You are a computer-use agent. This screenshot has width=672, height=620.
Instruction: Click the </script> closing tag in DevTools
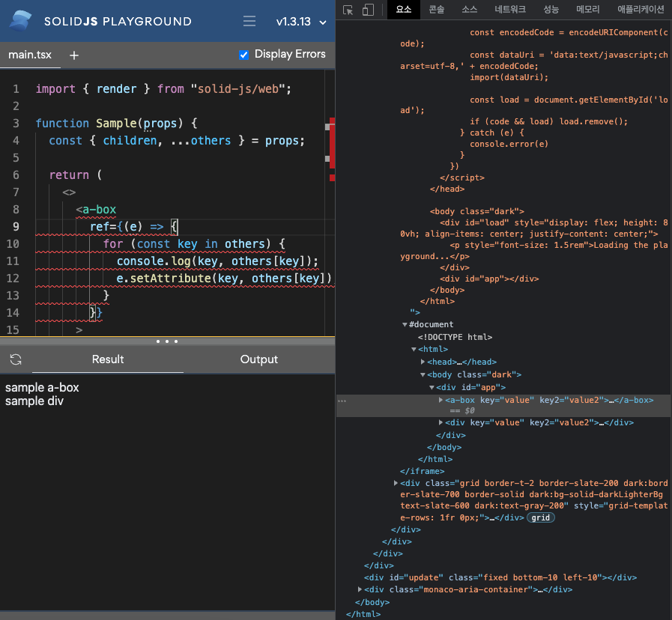coord(462,177)
